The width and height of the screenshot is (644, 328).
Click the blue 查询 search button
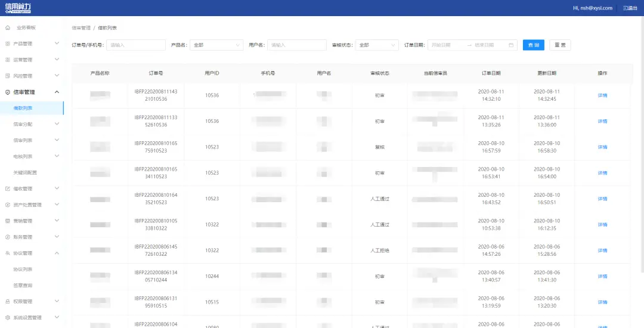pyautogui.click(x=533, y=45)
